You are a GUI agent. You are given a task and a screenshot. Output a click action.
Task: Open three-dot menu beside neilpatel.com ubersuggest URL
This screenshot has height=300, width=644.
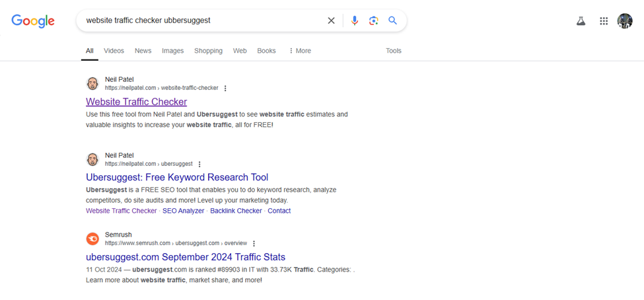point(199,164)
